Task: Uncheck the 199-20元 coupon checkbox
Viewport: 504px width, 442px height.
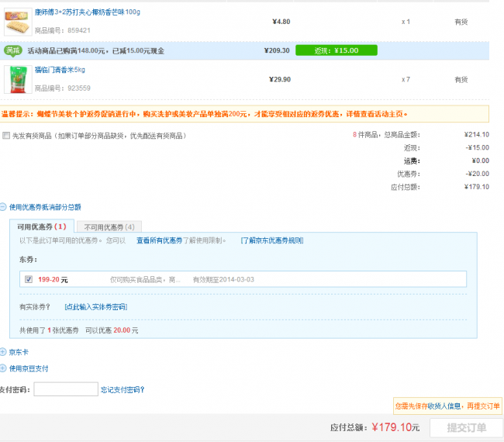Action: tap(29, 279)
